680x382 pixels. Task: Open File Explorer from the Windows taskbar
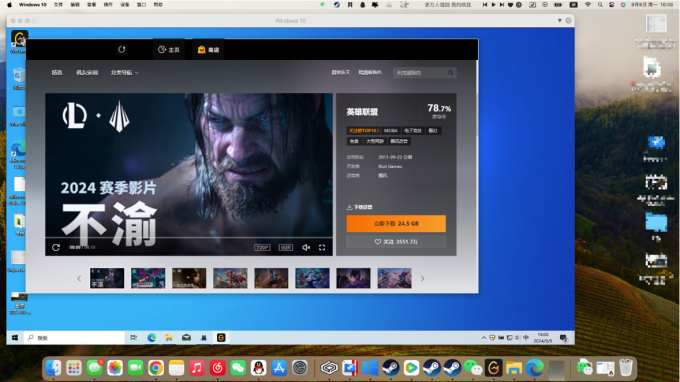pos(169,337)
